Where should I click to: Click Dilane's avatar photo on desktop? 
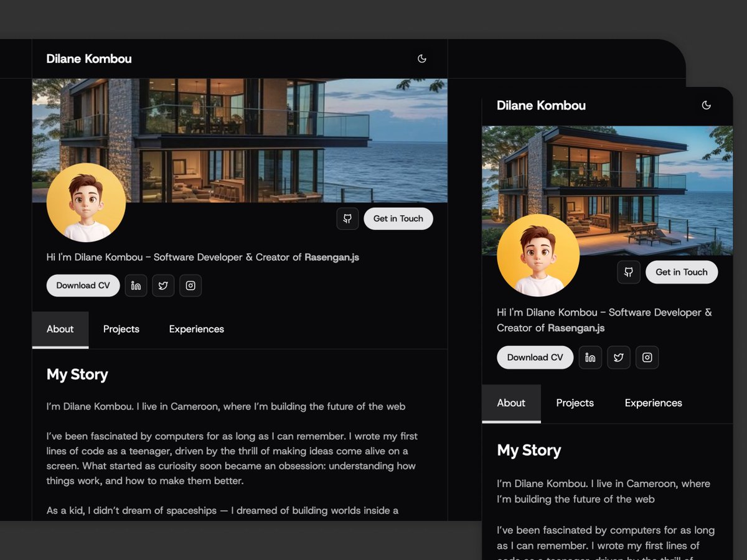click(86, 202)
